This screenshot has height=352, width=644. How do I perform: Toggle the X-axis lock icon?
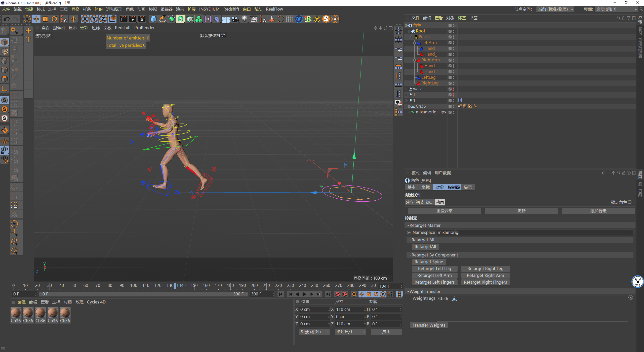click(x=85, y=19)
